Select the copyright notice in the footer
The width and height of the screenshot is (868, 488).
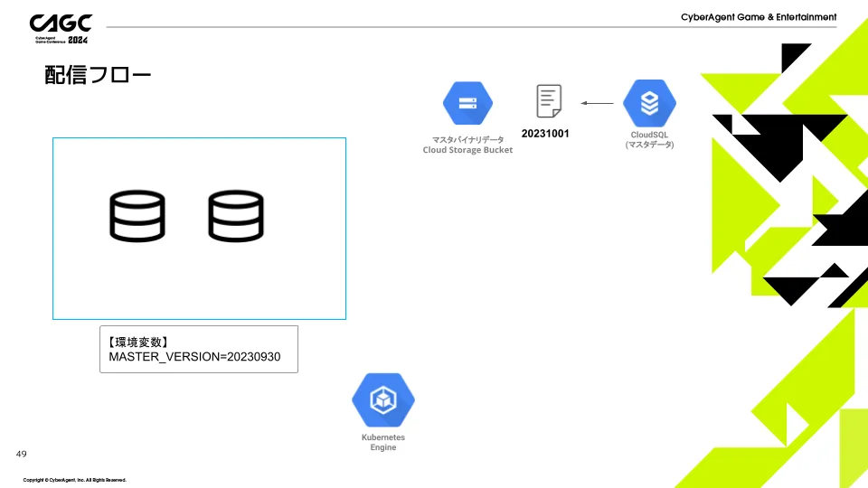click(75, 480)
